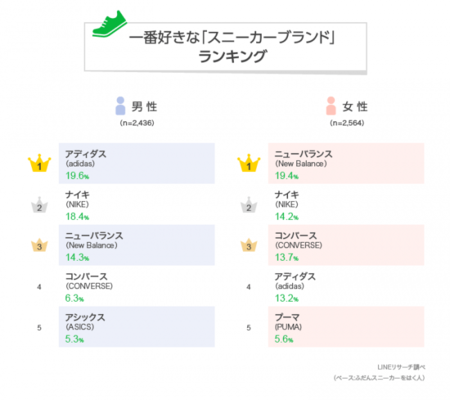Select the men's NIKE 18.4% entry
450x400 pixels.
[x=137, y=204]
